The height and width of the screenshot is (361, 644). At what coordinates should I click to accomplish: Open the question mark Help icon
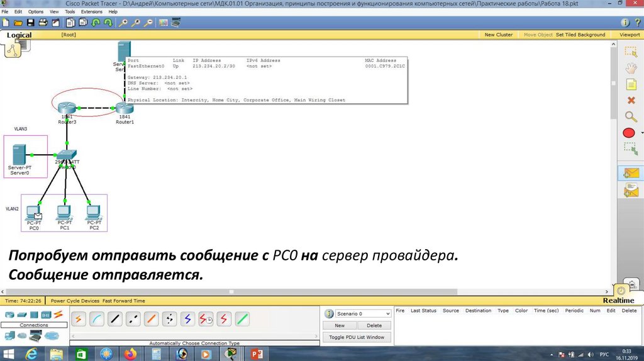coord(638,23)
